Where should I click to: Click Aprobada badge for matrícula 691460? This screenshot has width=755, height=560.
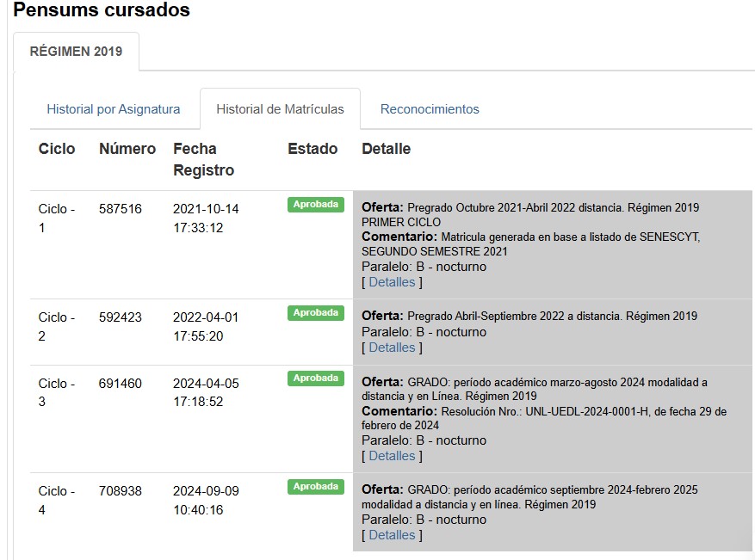315,378
